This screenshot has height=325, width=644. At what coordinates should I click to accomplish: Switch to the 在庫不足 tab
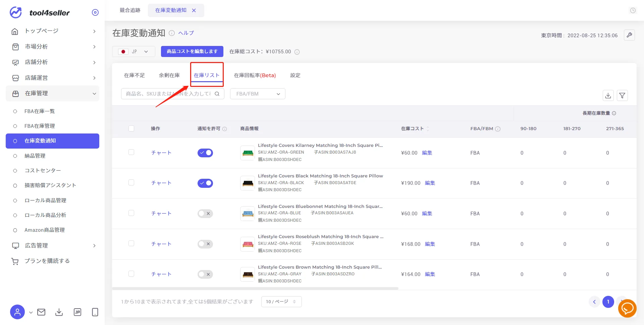pos(134,75)
